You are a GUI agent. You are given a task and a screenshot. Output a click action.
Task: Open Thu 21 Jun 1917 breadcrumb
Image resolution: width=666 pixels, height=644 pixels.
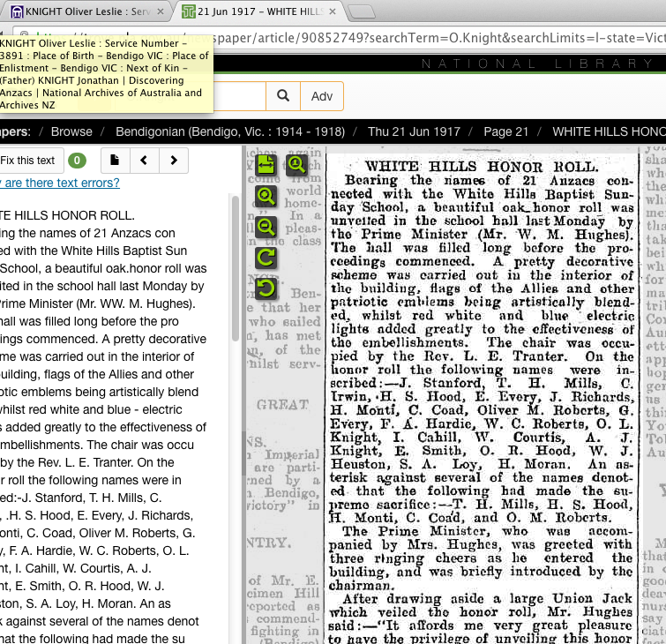(414, 131)
